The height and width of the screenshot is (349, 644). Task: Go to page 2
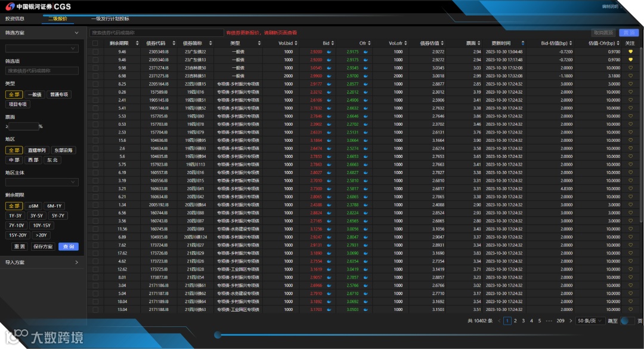point(515,321)
